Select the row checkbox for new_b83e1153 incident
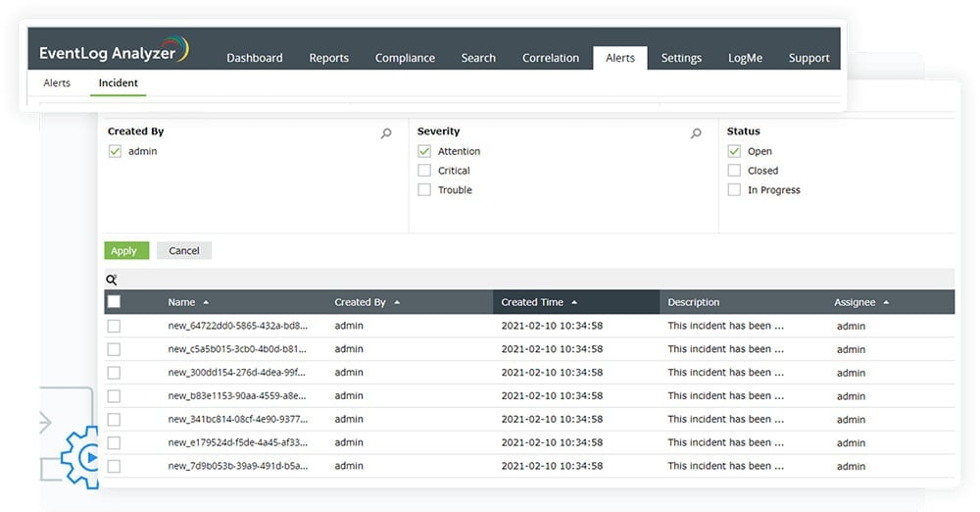 point(114,396)
